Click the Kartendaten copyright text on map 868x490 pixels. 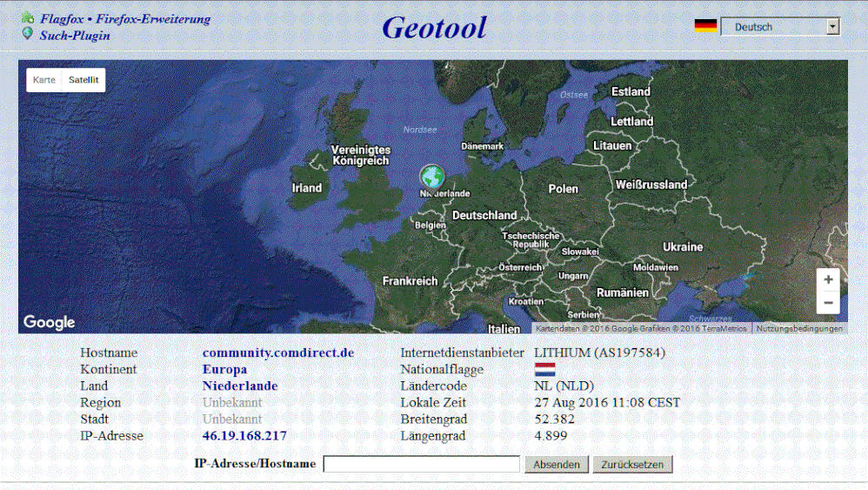pyautogui.click(x=641, y=328)
